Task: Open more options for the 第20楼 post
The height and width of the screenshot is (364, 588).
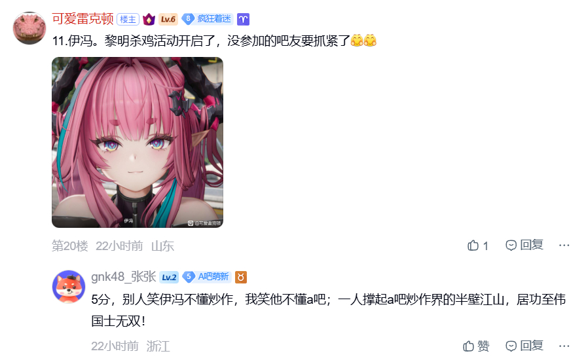Action: (564, 245)
